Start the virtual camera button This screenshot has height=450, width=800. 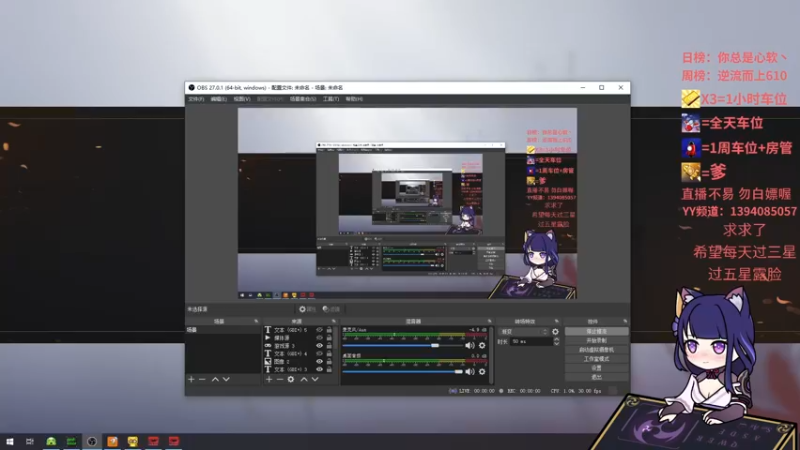[596, 350]
